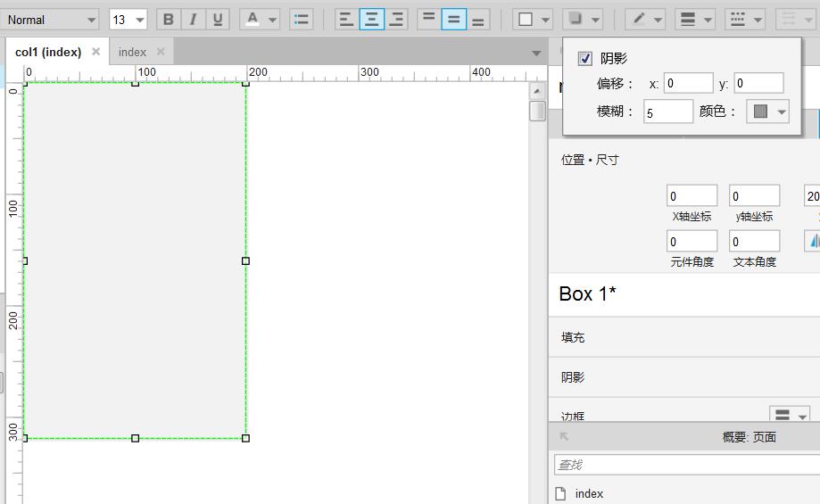Vertically align text to bottom

pyautogui.click(x=478, y=19)
